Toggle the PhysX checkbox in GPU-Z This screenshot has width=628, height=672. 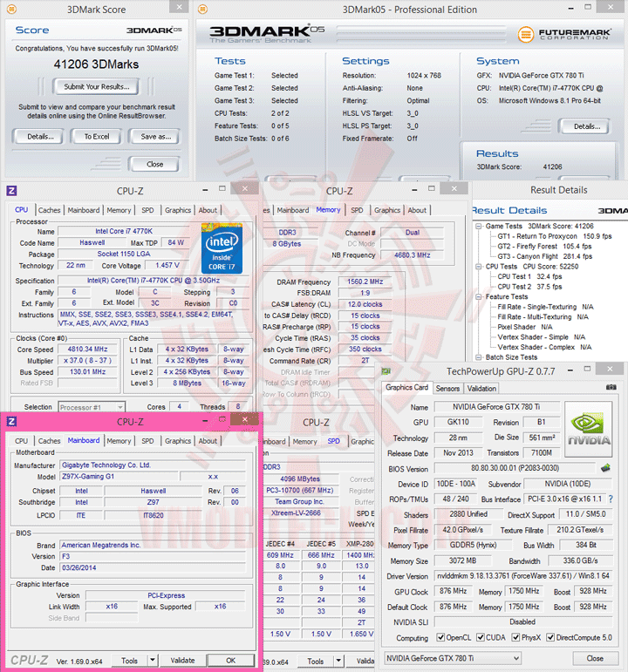(516, 637)
